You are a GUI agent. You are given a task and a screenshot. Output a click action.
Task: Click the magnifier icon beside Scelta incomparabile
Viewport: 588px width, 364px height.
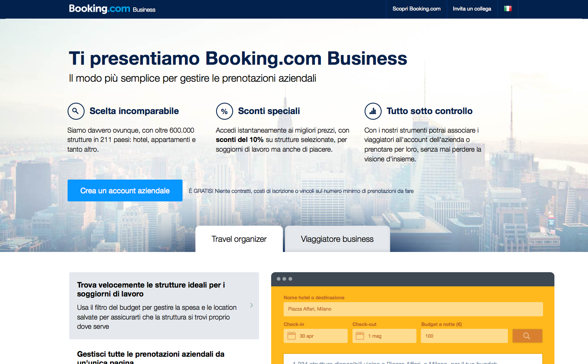click(76, 111)
